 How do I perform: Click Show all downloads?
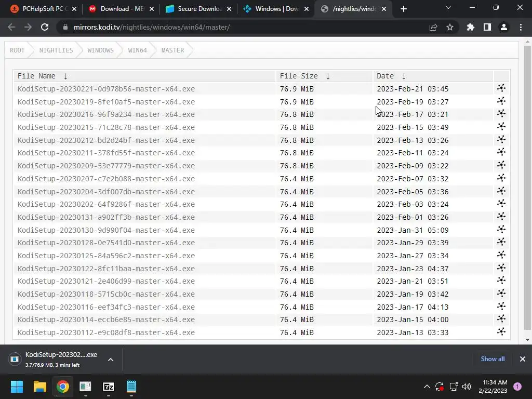[x=493, y=359]
